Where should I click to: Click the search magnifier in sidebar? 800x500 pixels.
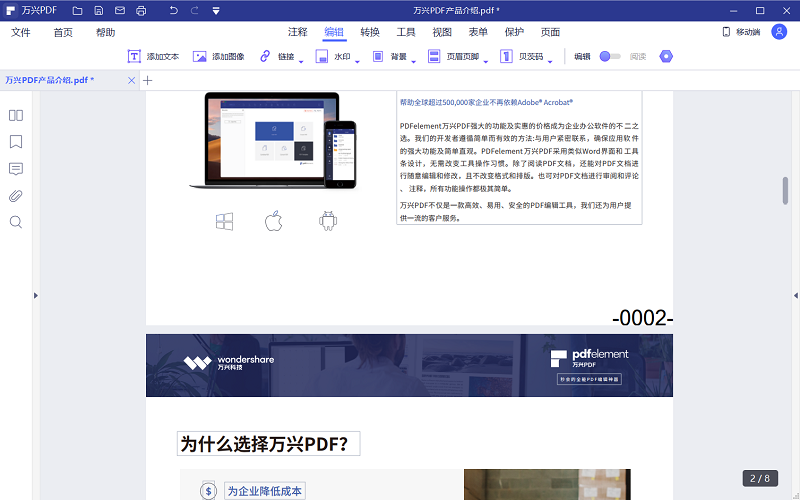click(x=16, y=222)
